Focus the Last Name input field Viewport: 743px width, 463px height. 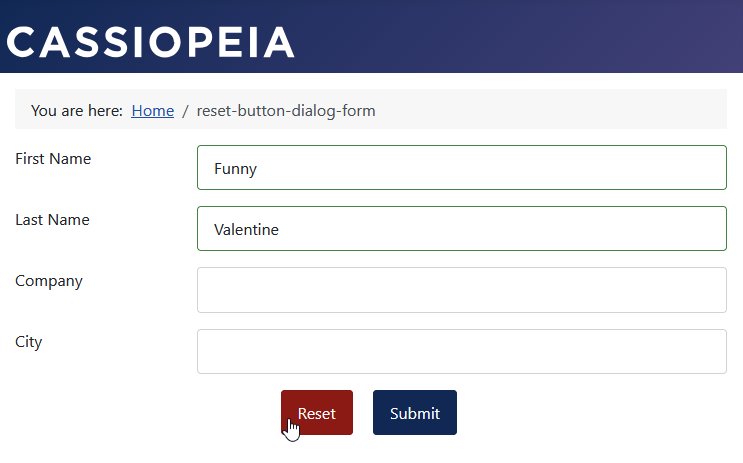pyautogui.click(x=462, y=228)
